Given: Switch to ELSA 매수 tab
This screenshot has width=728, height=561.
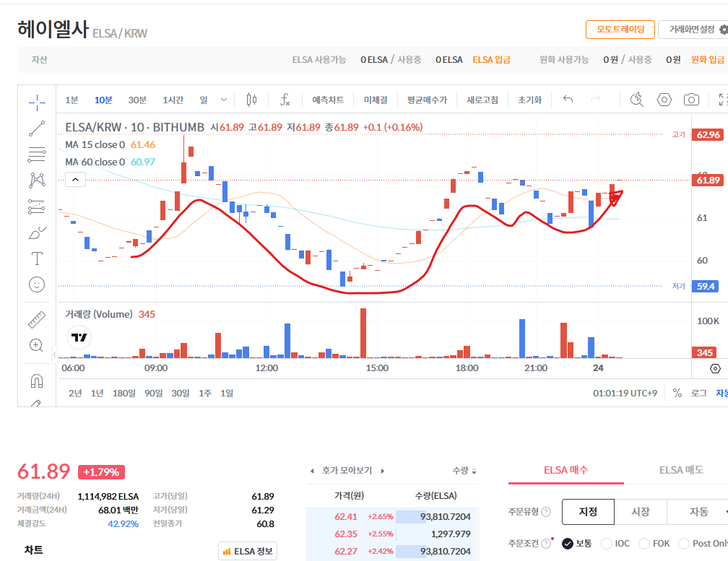Looking at the screenshot, I should pyautogui.click(x=566, y=471).
